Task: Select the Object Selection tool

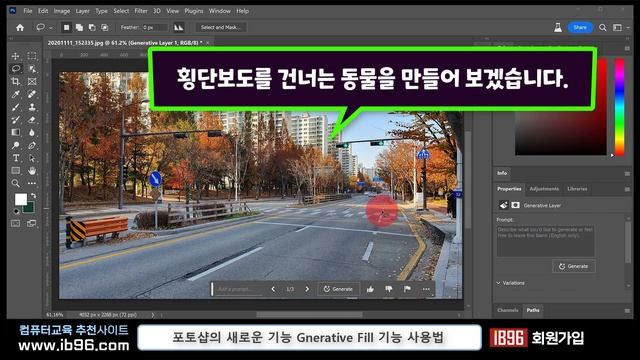Action: [x=32, y=69]
